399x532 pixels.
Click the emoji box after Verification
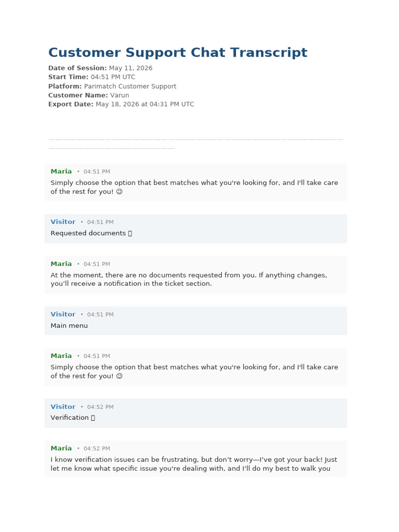coord(93,418)
